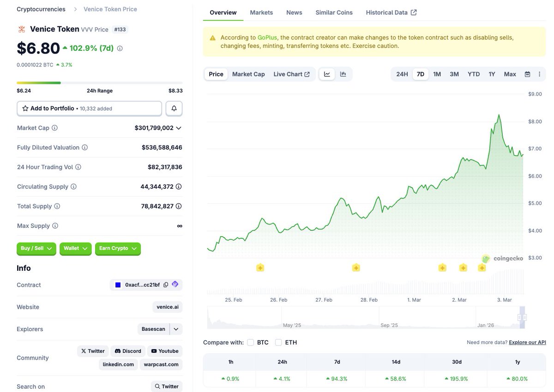Image resolution: width=554 pixels, height=392 pixels.
Task: Open the linkedin.com community link
Action: coord(118,364)
